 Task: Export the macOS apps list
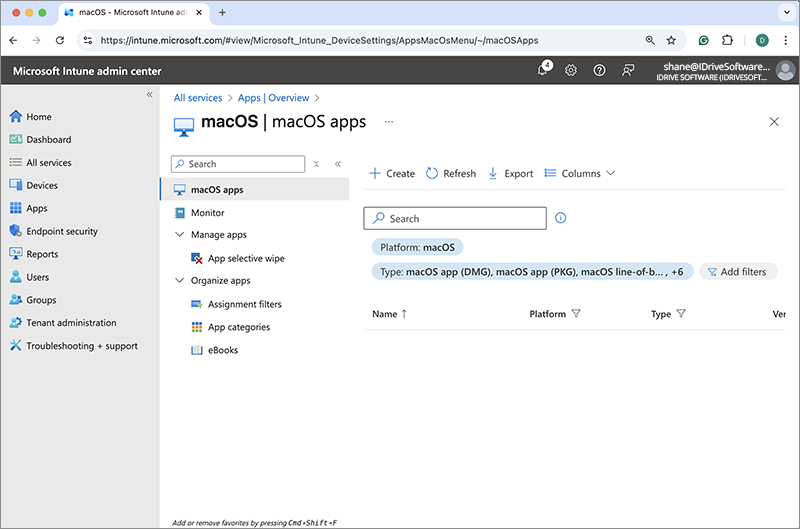510,173
